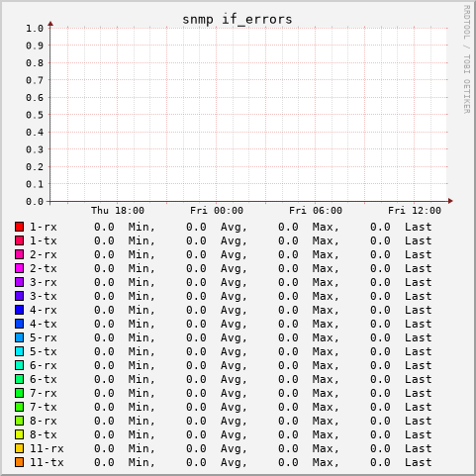Image resolution: width=476 pixels, height=476 pixels.
Task: Click the RRDTOOL / TOBI OETIKER watermark
Action: tap(467, 59)
